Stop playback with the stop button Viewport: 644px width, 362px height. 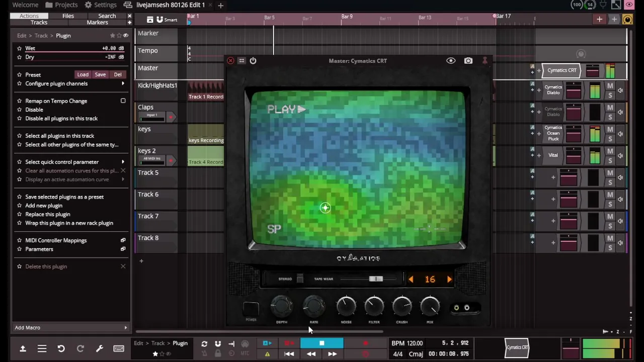point(322,343)
